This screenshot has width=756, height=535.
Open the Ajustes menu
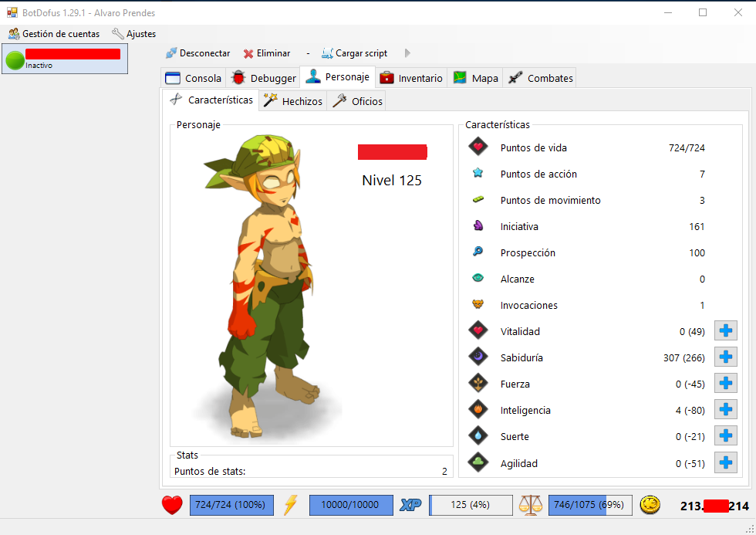pos(133,34)
